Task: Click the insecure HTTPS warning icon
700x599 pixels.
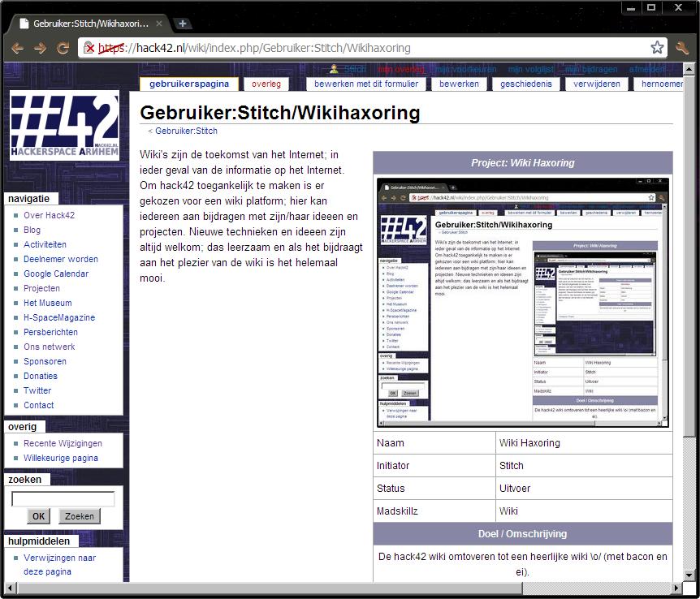Action: click(89, 48)
